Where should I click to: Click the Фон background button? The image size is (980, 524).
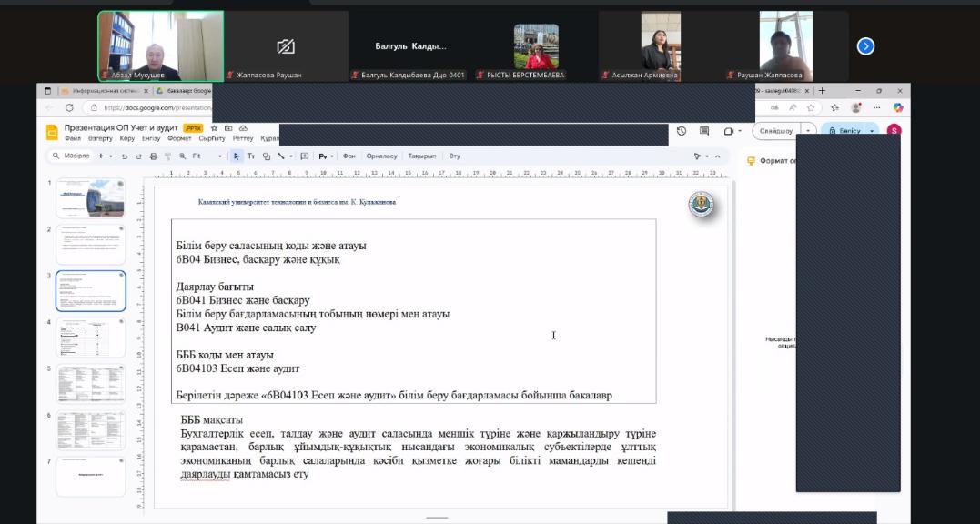[x=349, y=156]
